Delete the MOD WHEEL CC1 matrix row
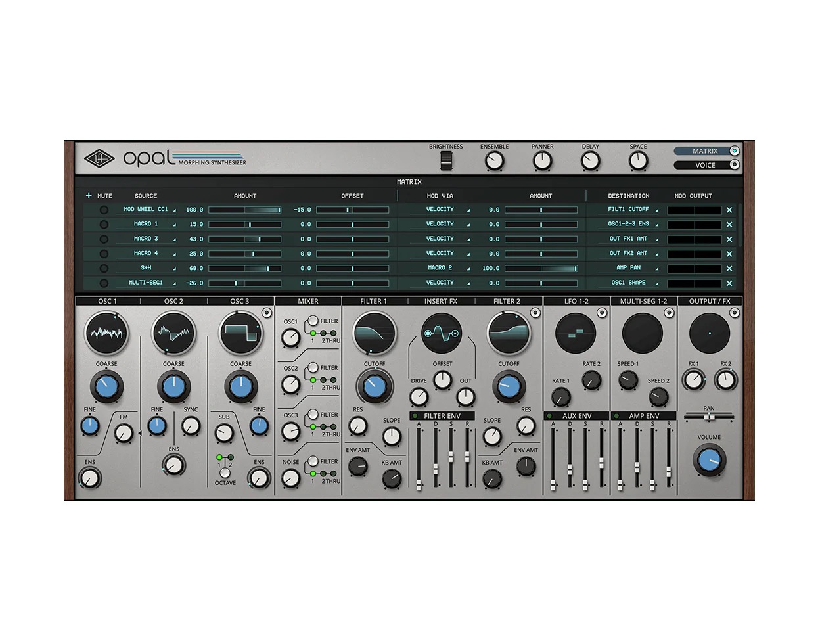Screen dimensions: 820x644 click(729, 210)
